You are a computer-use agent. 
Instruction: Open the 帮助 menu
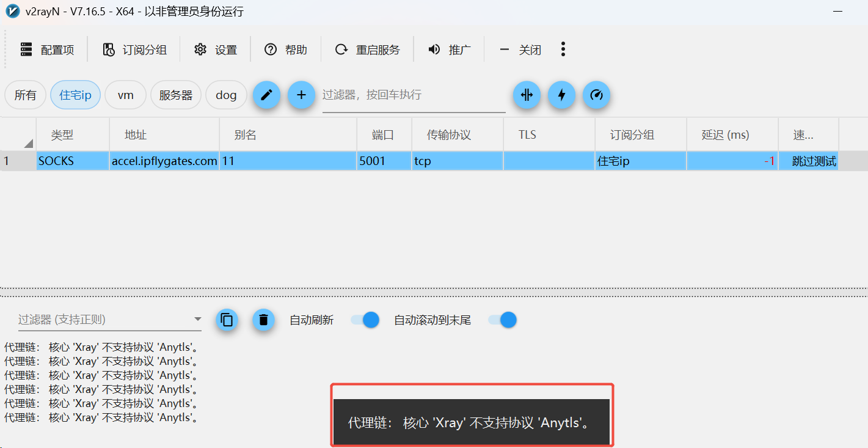click(285, 50)
